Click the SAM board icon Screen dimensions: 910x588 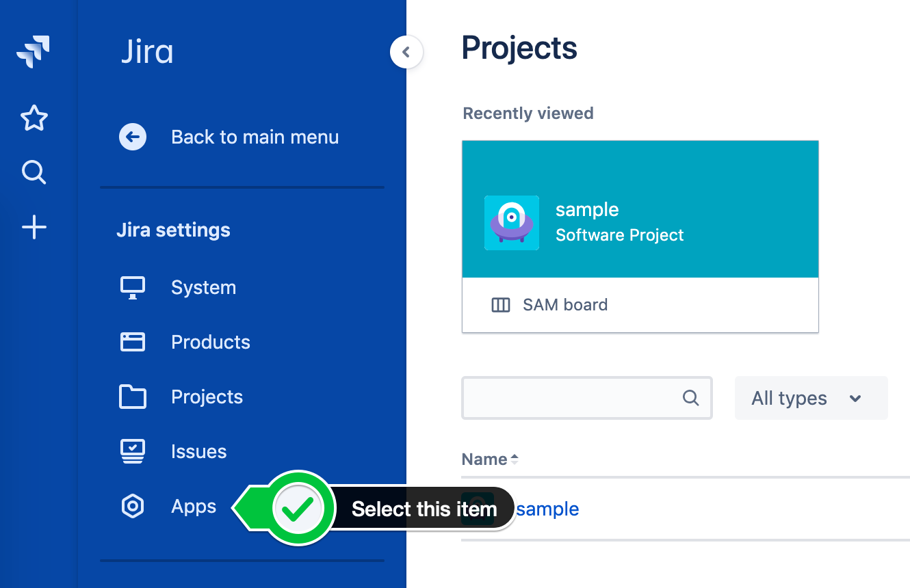tap(501, 305)
